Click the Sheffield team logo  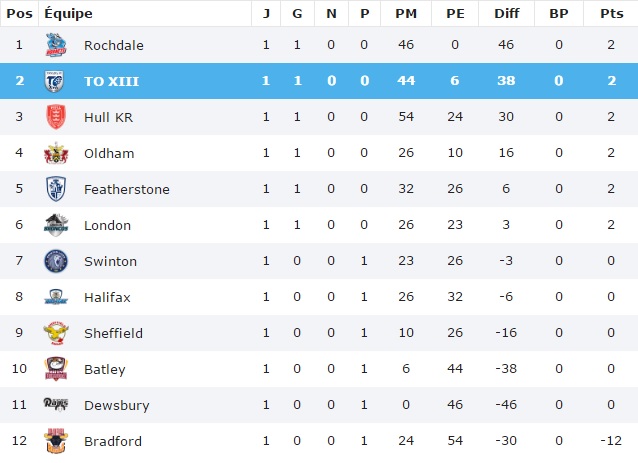point(56,334)
